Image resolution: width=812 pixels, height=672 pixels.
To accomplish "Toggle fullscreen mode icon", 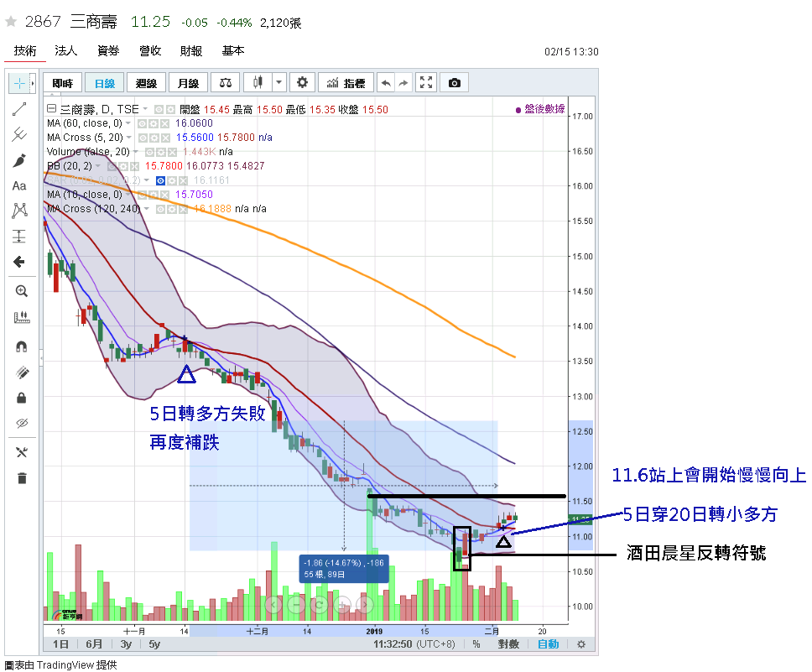I will pos(426,83).
